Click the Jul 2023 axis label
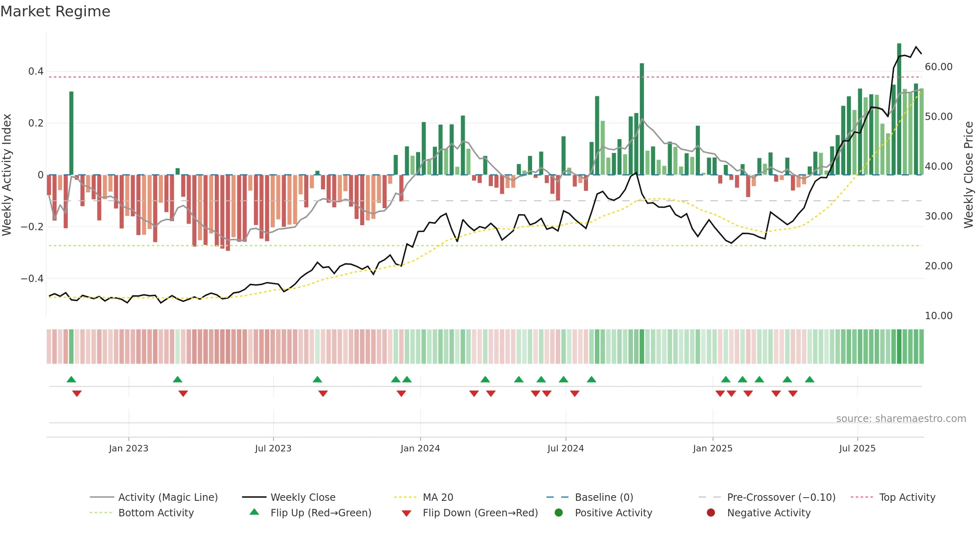 (x=273, y=448)
